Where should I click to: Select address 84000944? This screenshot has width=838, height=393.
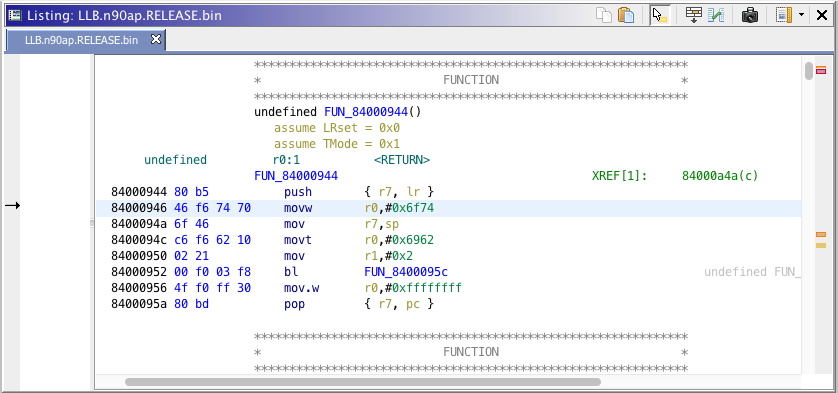pyautogui.click(x=139, y=192)
